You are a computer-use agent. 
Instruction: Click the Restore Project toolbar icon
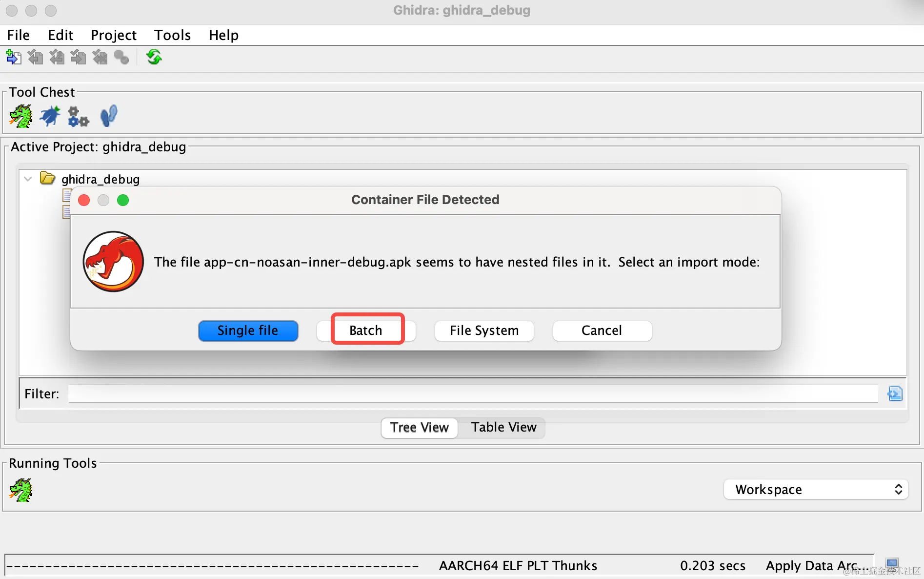tap(78, 57)
